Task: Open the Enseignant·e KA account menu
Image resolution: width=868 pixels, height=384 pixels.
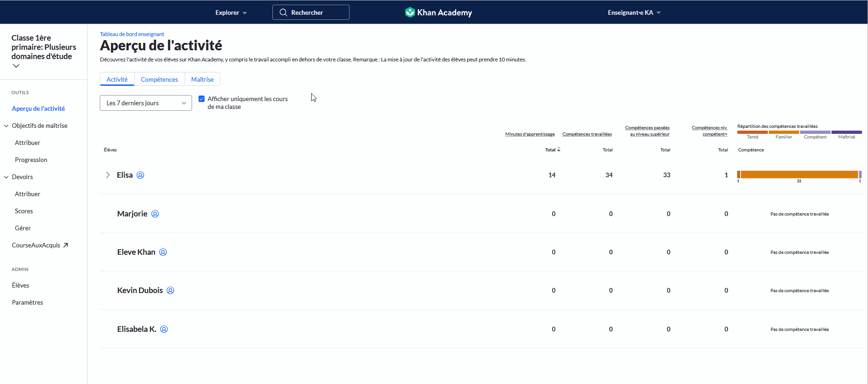Action: 634,12
